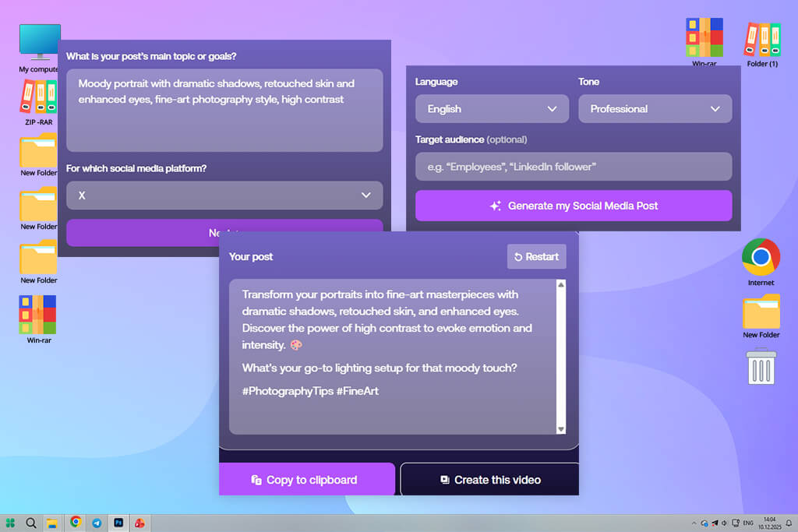Expand the Language dropdown set to English

coord(493,109)
